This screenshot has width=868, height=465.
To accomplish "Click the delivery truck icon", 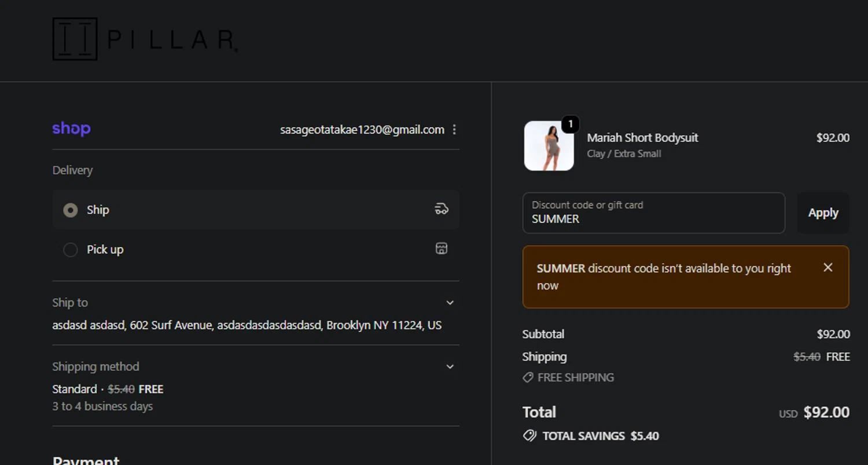I will (442, 209).
